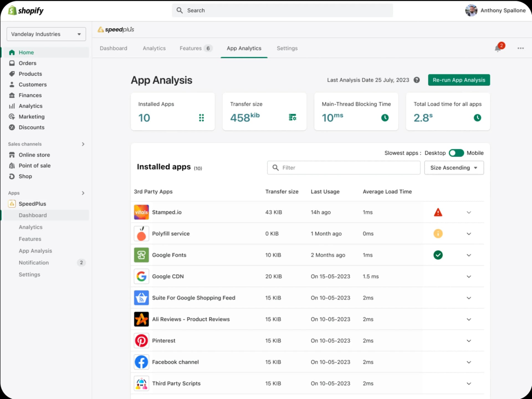Expand the Polyfill service row chevron
Viewport: 532px width, 399px height.
(469, 234)
